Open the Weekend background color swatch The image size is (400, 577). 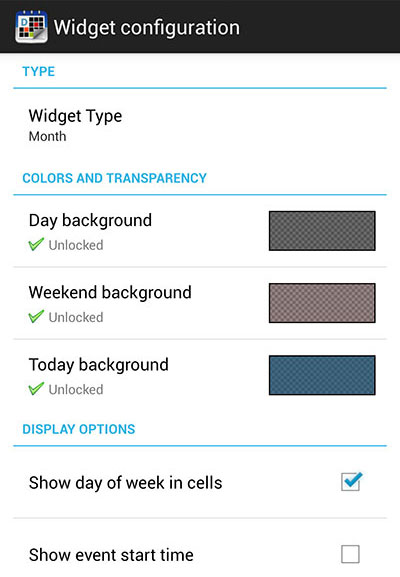[322, 303]
